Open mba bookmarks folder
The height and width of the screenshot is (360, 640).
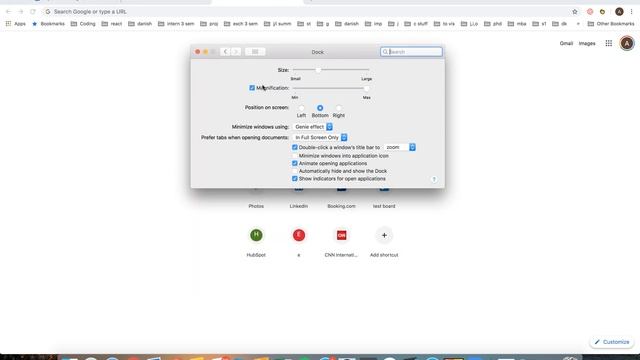[517, 24]
